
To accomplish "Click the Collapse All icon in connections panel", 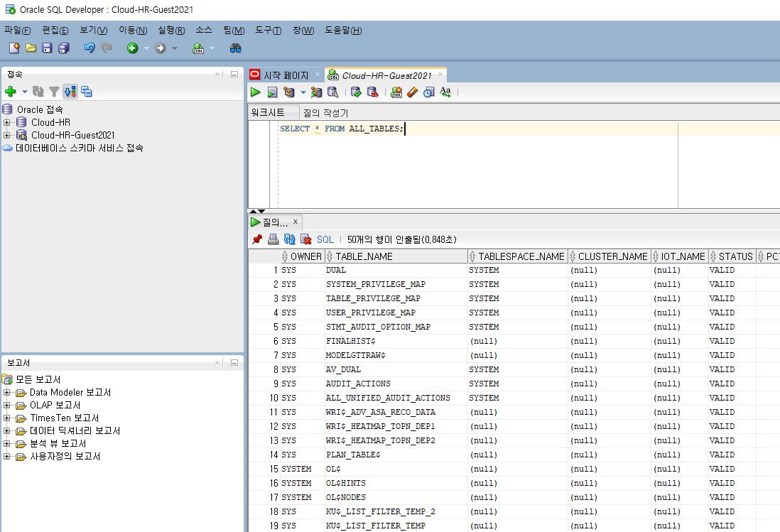I will 87,92.
